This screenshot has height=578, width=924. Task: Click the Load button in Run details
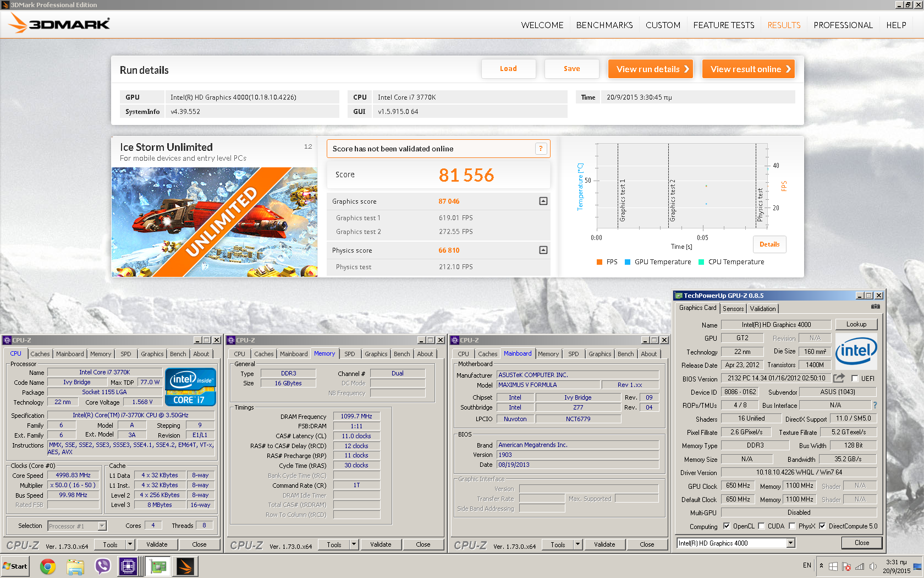click(x=509, y=69)
